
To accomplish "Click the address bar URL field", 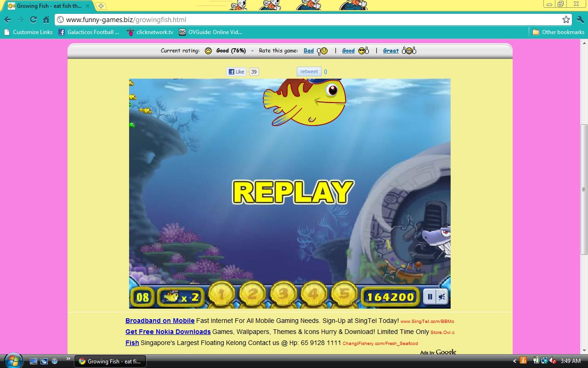I will click(308, 19).
